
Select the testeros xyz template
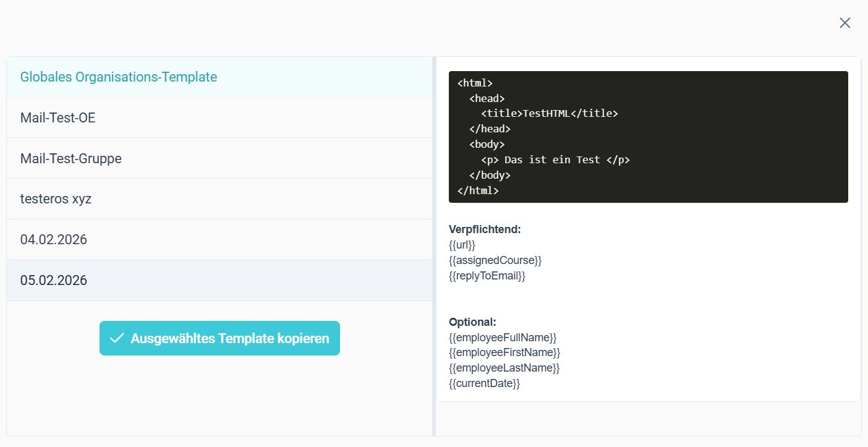[x=219, y=199]
